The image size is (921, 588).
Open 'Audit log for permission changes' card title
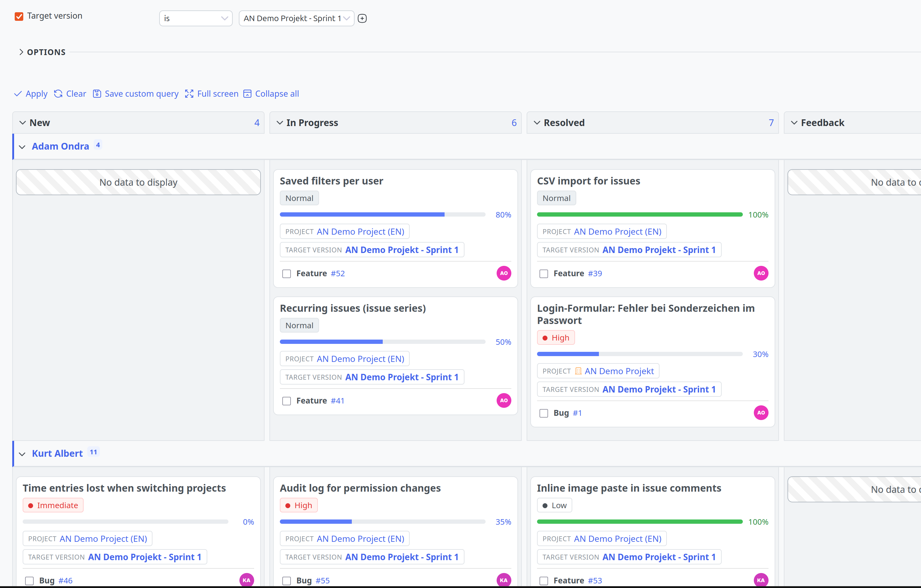pos(360,488)
